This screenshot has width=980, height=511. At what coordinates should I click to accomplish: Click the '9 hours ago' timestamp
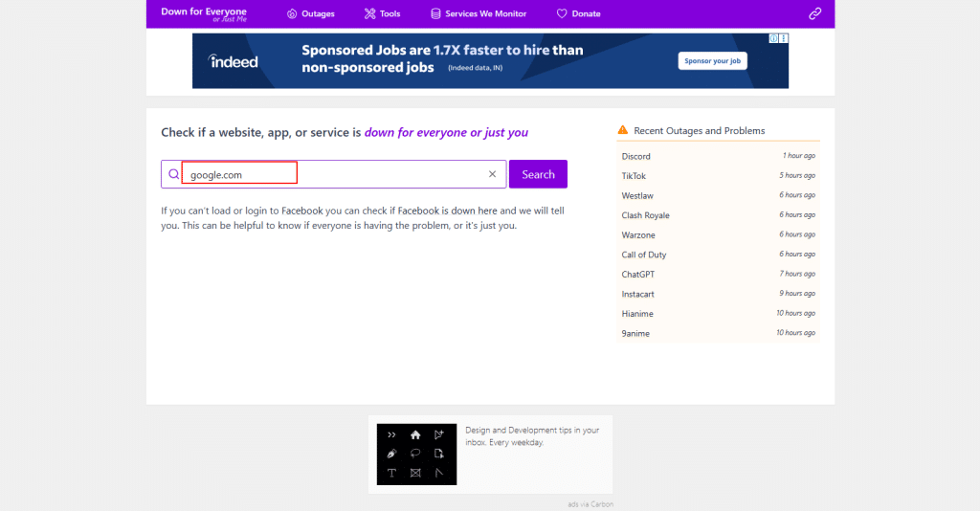coord(797,294)
